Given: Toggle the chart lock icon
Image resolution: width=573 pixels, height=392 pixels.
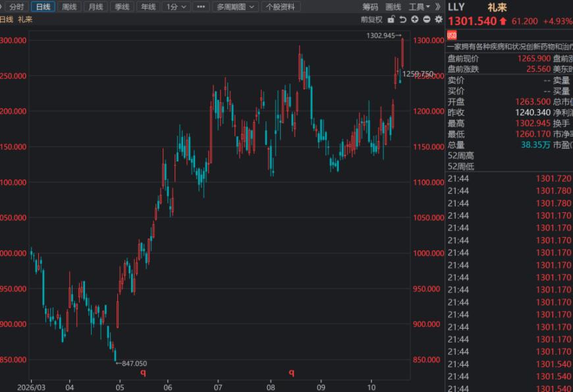Looking at the screenshot, I should pyautogui.click(x=391, y=19).
